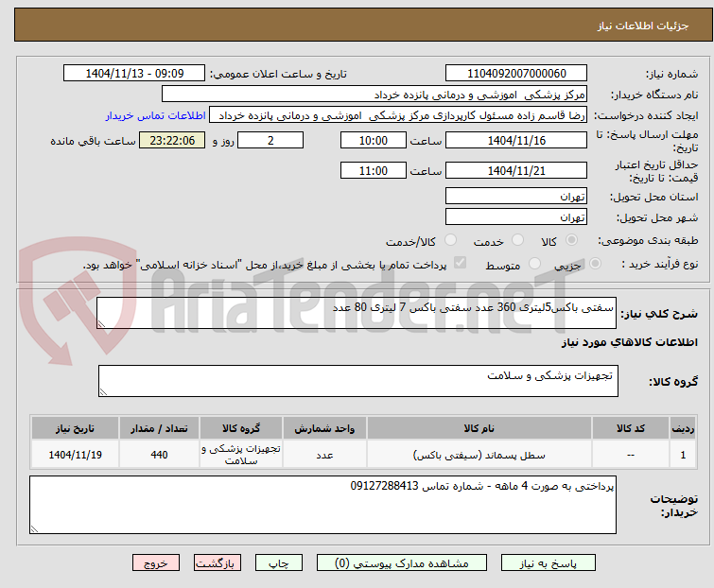Click the خروج exit button
Screen dimensions: 714x588
pos(156,563)
